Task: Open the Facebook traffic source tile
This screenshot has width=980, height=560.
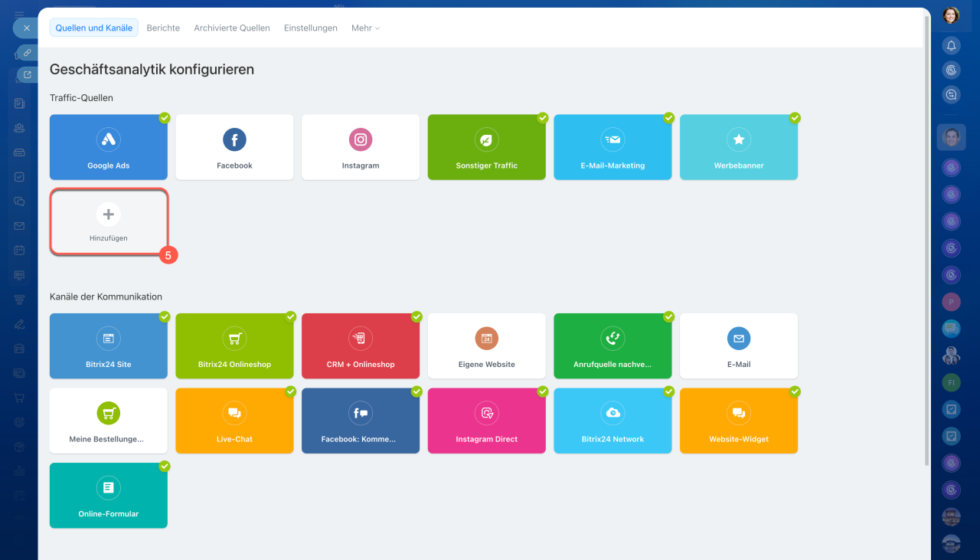Action: pyautogui.click(x=234, y=148)
